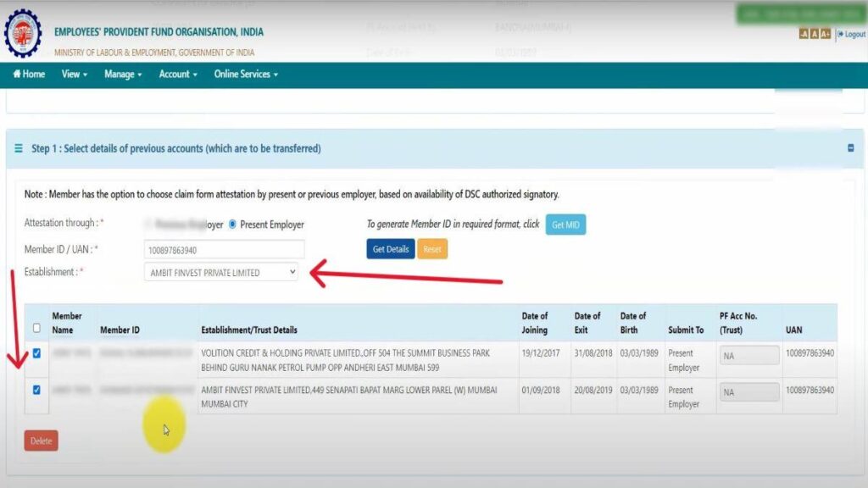Click Employees' Provident Fund Organisation title
Screen dimensions: 868x488
(159, 32)
